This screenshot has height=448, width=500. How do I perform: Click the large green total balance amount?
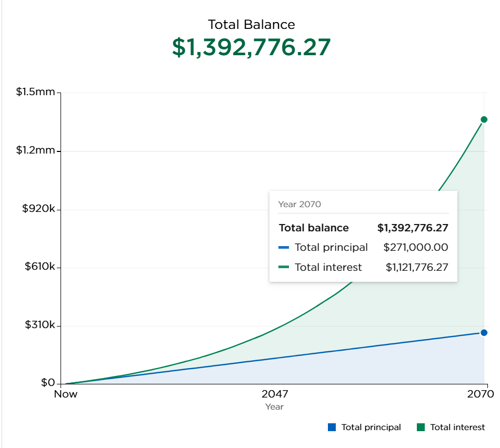pyautogui.click(x=251, y=47)
